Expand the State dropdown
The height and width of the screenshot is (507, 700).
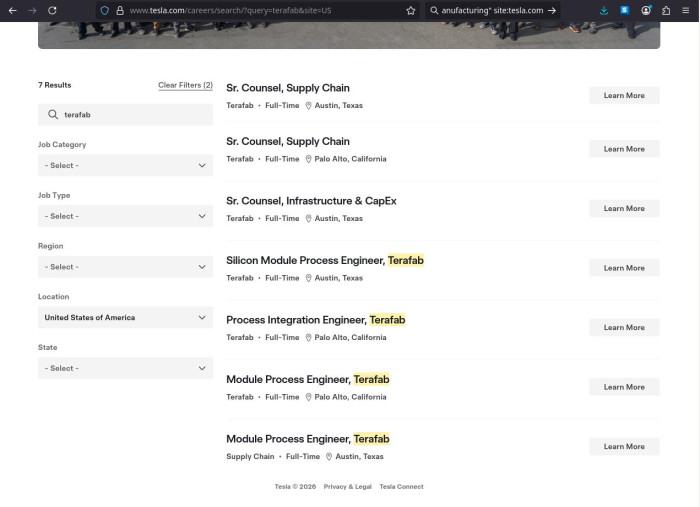click(125, 368)
